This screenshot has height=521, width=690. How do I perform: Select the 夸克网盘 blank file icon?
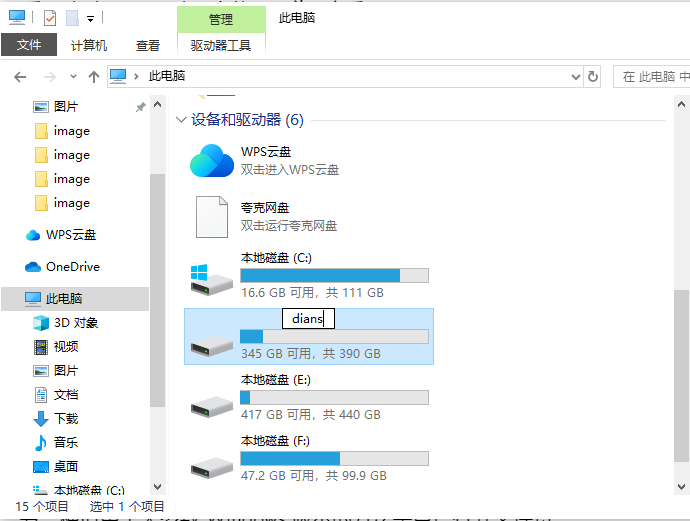212,217
